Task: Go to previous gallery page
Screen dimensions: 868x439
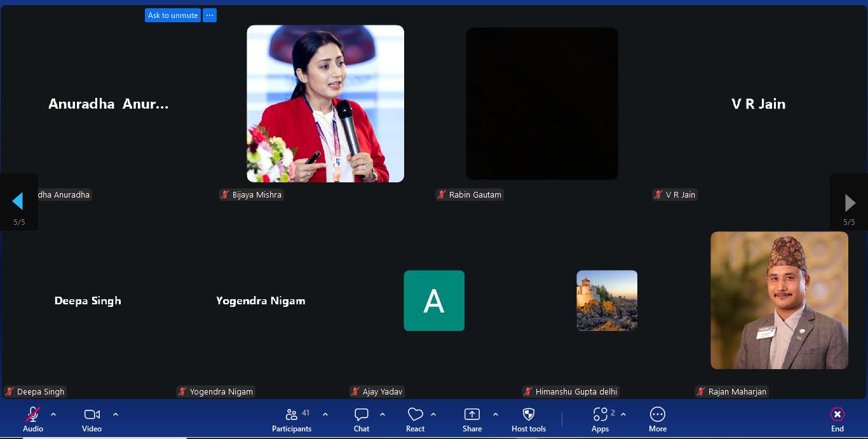Action: (18, 202)
